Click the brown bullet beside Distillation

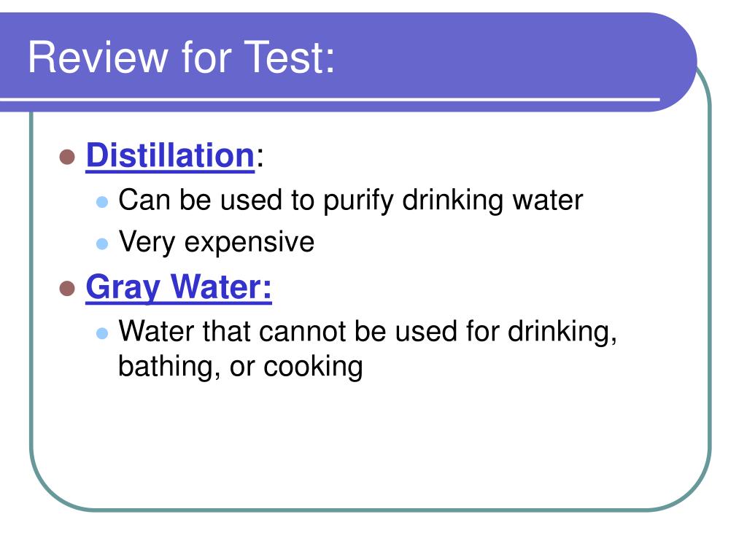pyautogui.click(x=67, y=157)
